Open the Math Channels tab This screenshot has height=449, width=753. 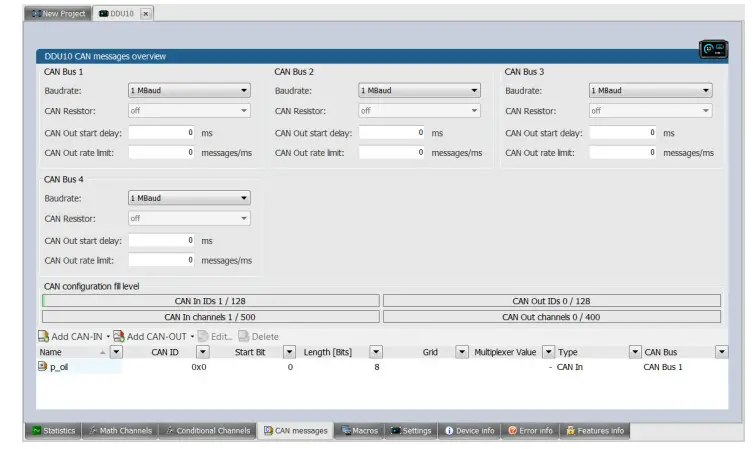120,430
